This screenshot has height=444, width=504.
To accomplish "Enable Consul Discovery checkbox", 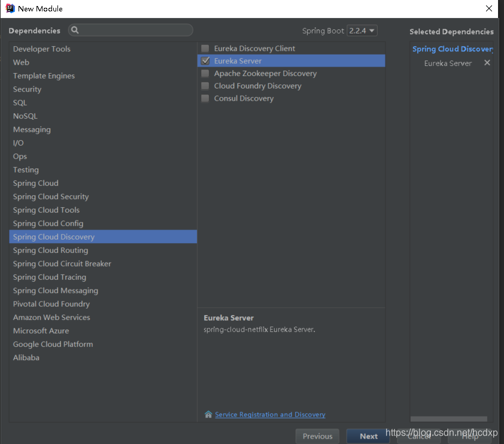I will [x=205, y=98].
